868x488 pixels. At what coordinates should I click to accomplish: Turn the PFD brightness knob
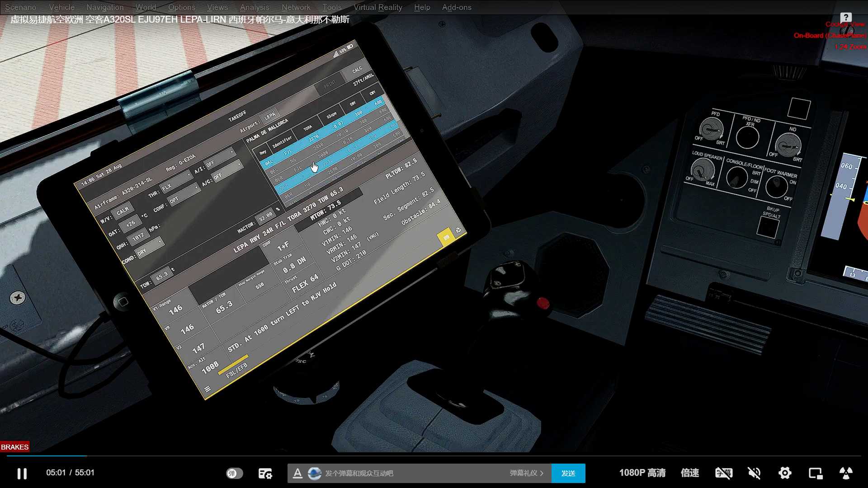coord(711,130)
